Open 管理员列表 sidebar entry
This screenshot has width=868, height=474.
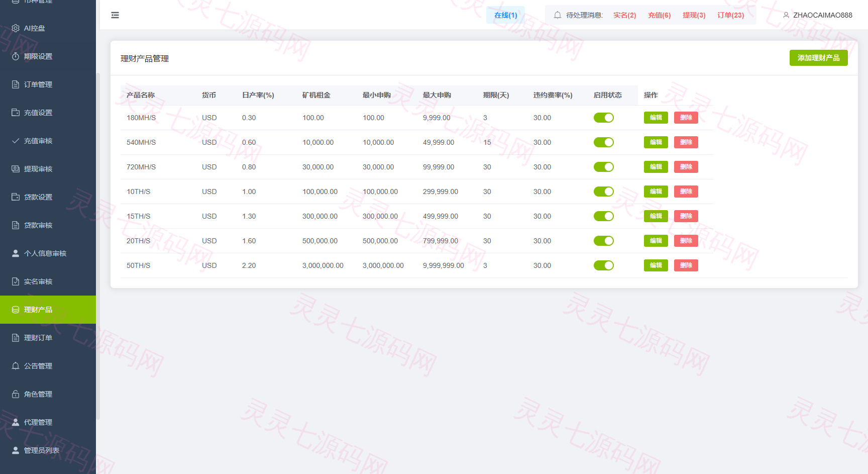tap(48, 450)
